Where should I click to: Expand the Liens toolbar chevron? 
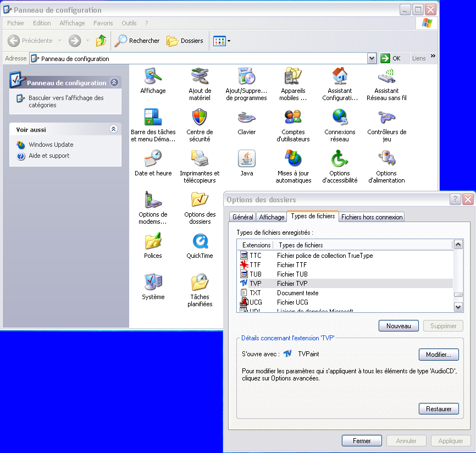(x=433, y=56)
